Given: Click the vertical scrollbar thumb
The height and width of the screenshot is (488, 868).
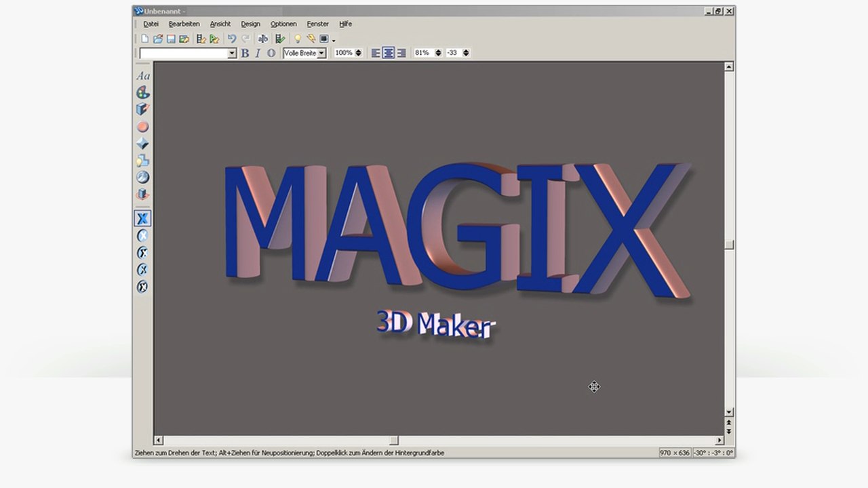Looking at the screenshot, I should click(x=729, y=245).
